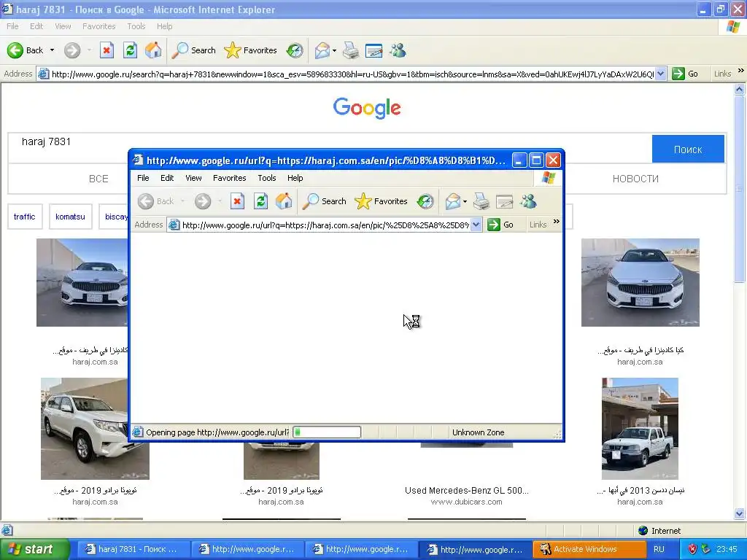Screen dimensions: 747x560
Task: Open Used Mercedes-Benz GL 500 result link
Action: point(466,490)
